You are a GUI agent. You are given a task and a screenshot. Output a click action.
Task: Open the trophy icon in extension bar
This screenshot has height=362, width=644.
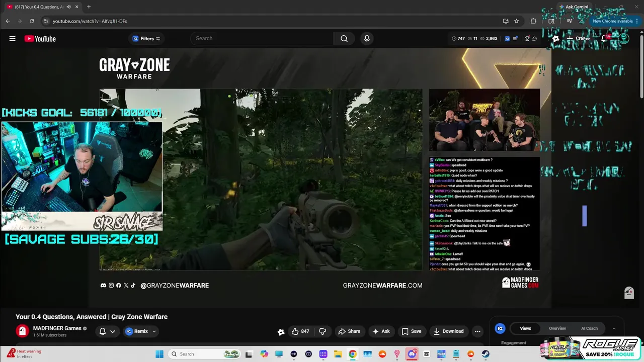tap(527, 39)
